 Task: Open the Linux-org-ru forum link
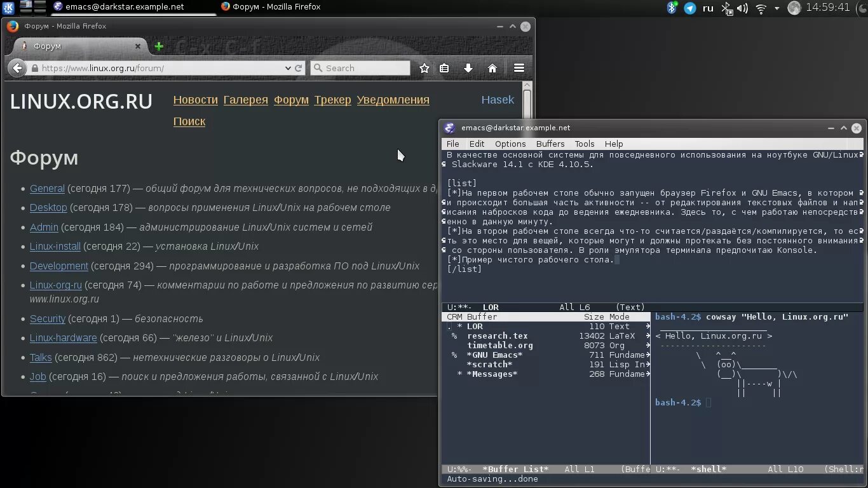point(56,285)
